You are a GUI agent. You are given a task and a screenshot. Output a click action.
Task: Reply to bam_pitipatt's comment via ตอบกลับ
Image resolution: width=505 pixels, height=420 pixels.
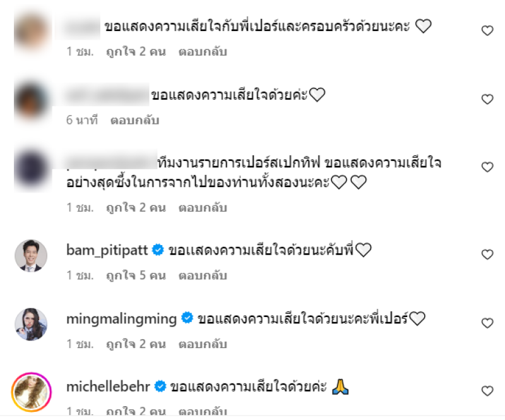click(203, 275)
